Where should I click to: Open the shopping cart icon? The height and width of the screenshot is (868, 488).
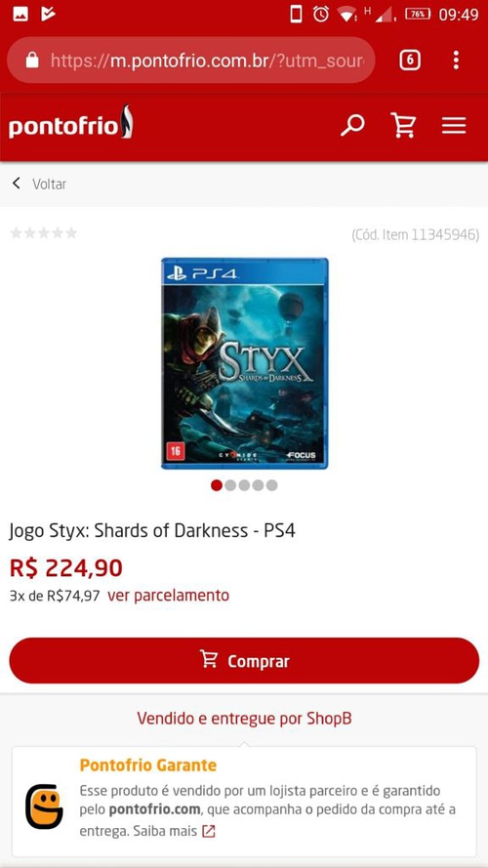coord(403,125)
